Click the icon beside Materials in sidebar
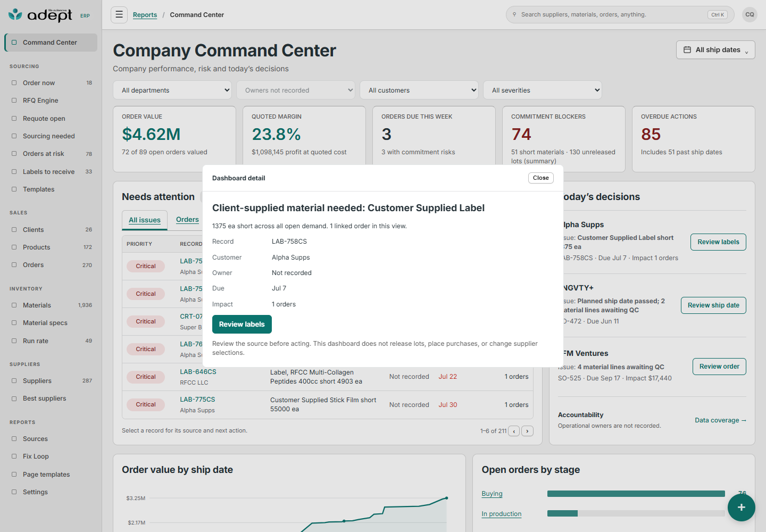The width and height of the screenshot is (766, 532). [x=14, y=305]
